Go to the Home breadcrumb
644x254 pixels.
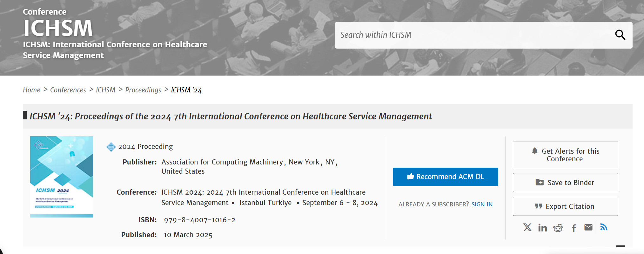coord(31,90)
